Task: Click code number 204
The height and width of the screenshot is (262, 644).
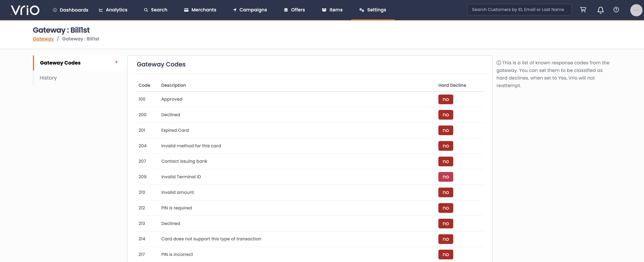Action: click(142, 146)
